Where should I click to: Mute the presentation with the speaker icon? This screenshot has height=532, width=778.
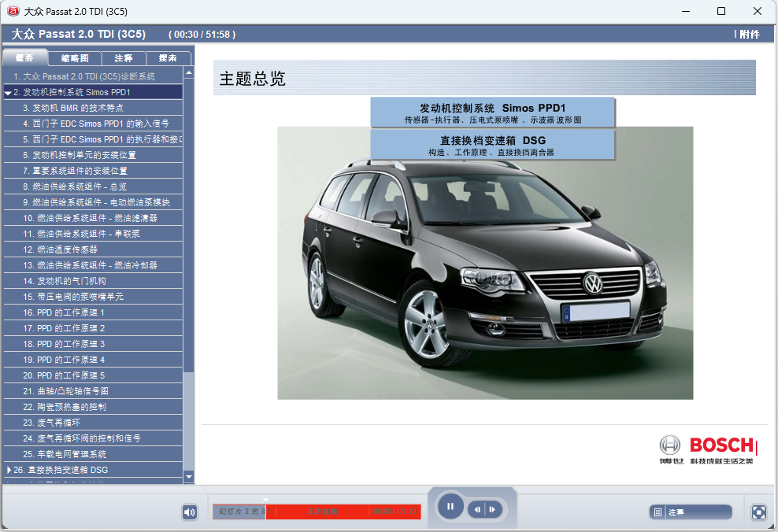click(190, 512)
